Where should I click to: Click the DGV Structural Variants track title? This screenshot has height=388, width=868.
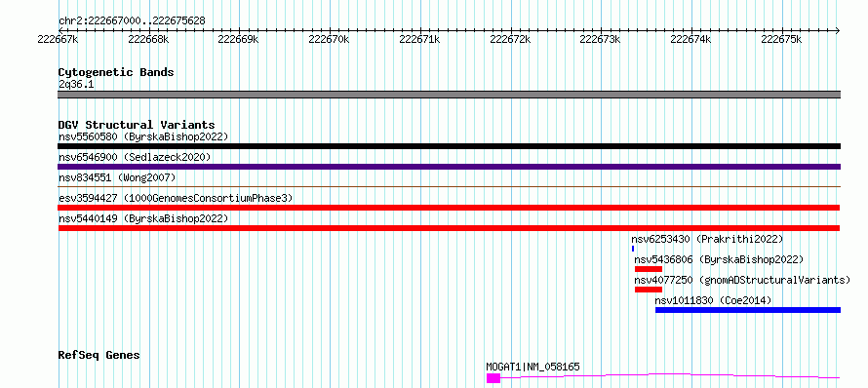point(137,125)
